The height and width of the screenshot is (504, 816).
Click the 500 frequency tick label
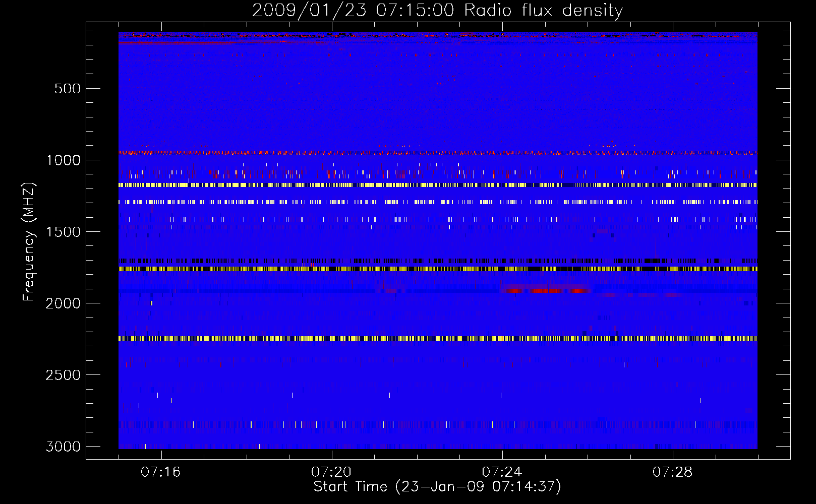[x=68, y=89]
